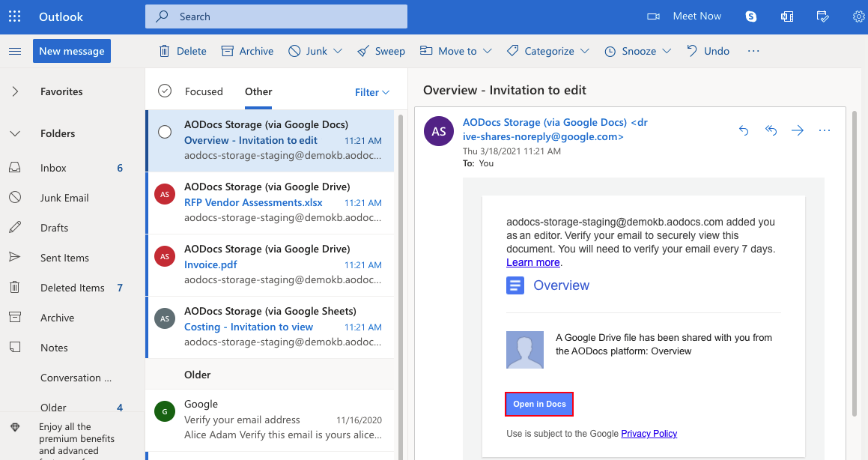Click the New message button

pyautogui.click(x=71, y=51)
